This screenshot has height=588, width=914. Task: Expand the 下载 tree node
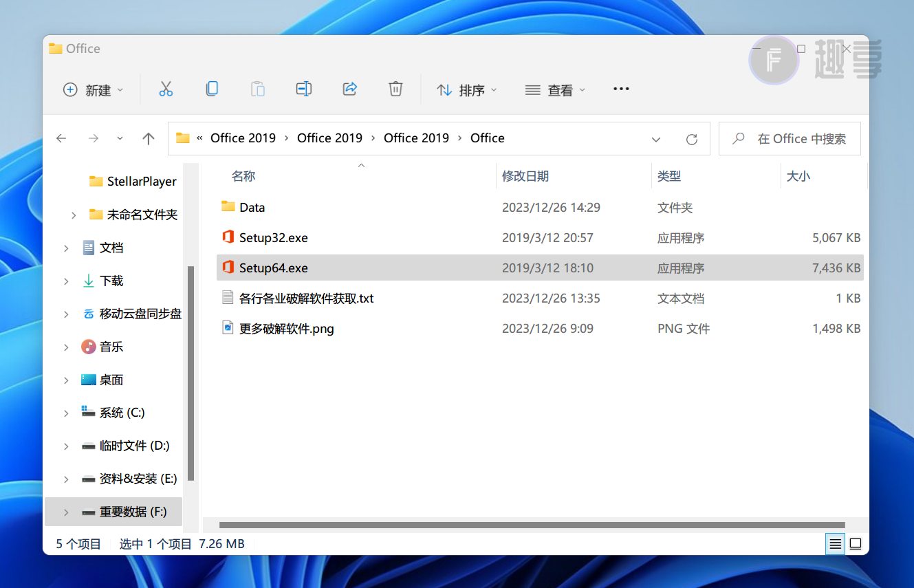(x=66, y=281)
